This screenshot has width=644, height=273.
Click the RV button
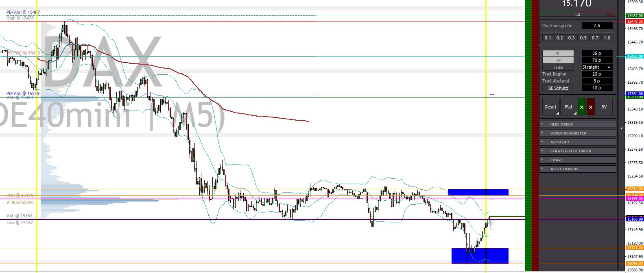(604, 107)
